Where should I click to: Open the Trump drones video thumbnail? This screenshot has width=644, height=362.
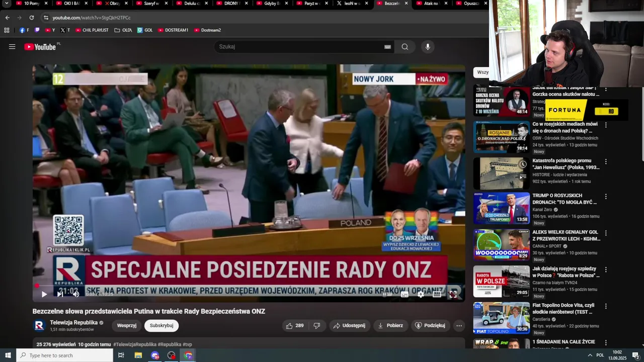(501, 208)
